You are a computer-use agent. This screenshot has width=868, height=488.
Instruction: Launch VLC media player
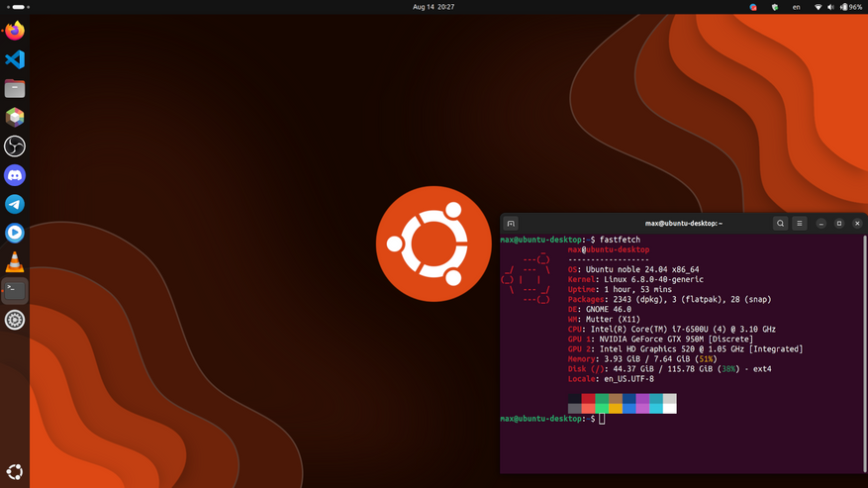point(15,262)
